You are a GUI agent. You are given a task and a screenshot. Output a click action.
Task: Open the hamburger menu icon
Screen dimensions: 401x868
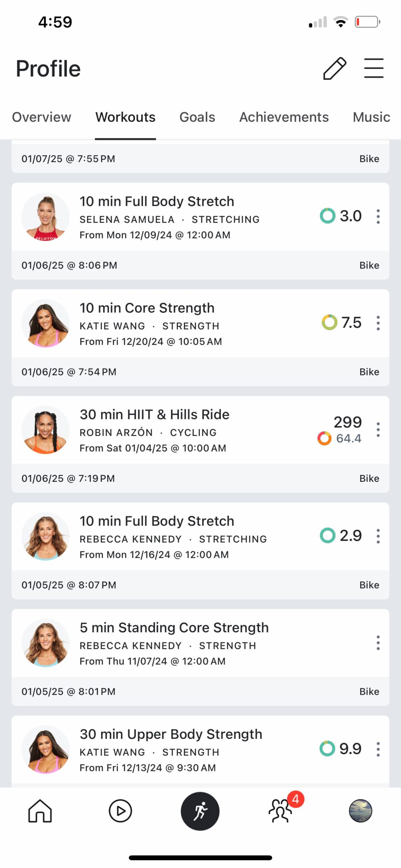374,68
